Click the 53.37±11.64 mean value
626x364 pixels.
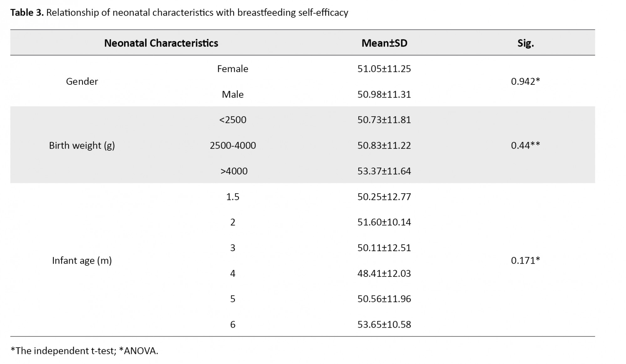pos(384,171)
